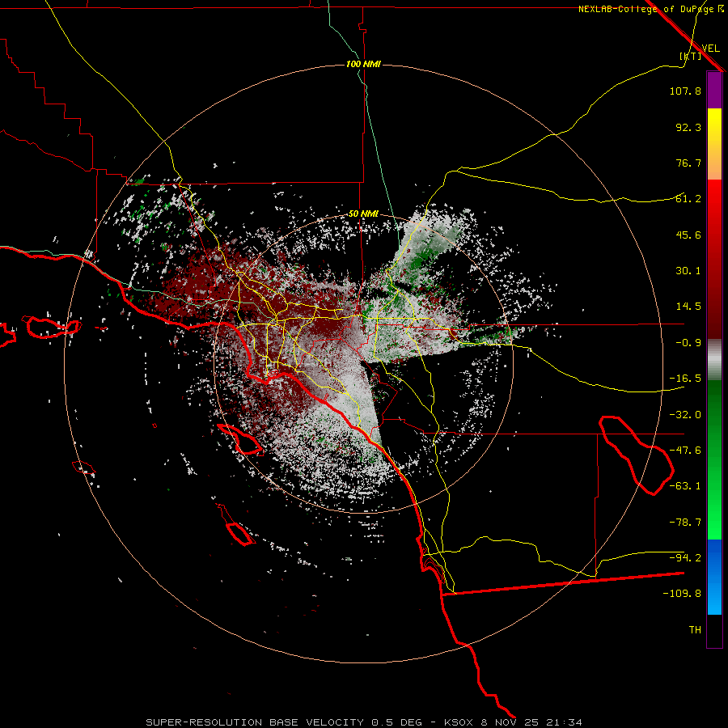Select the 61.2 velocity scale value

(688, 199)
